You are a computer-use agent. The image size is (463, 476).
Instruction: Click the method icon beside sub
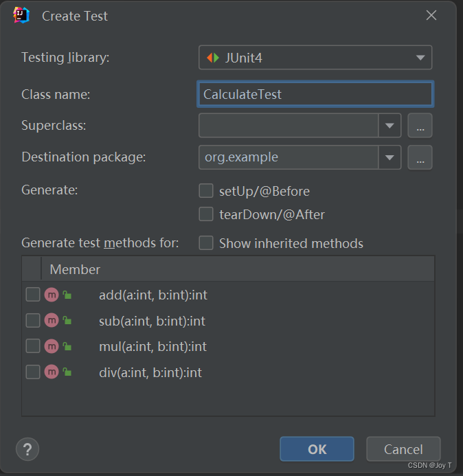52,321
